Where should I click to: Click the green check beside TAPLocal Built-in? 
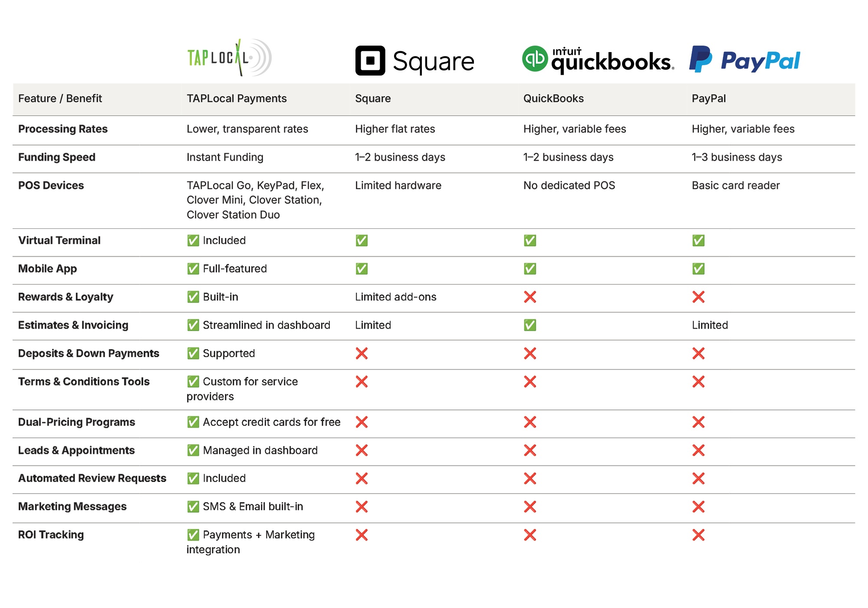pyautogui.click(x=193, y=297)
